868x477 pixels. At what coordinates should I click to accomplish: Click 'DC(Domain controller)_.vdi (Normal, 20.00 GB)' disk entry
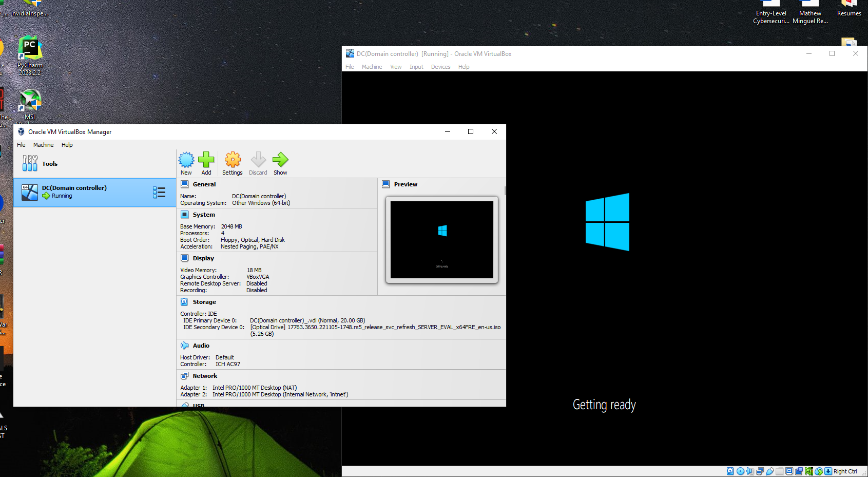[x=307, y=320]
